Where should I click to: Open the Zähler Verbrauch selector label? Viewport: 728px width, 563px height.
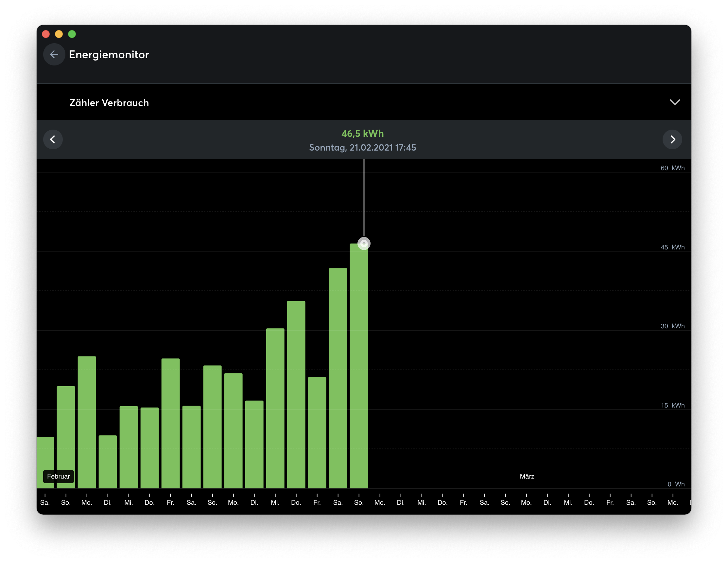[x=109, y=103]
